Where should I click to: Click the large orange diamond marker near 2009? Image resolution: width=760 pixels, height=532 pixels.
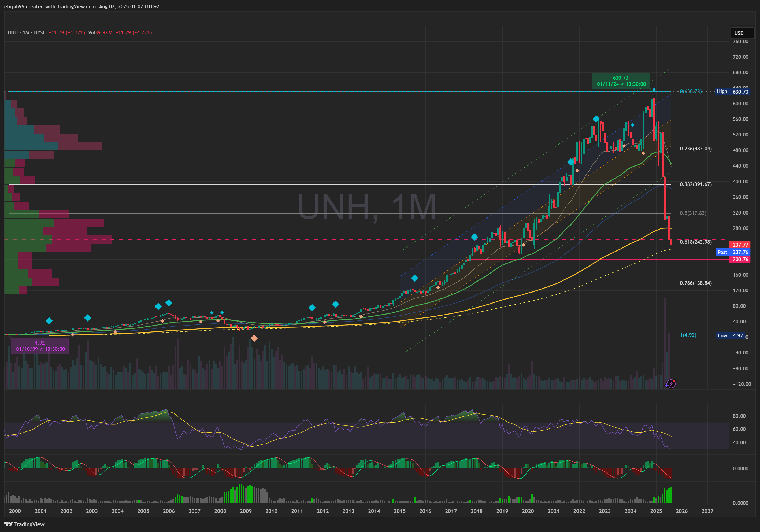[x=254, y=338]
